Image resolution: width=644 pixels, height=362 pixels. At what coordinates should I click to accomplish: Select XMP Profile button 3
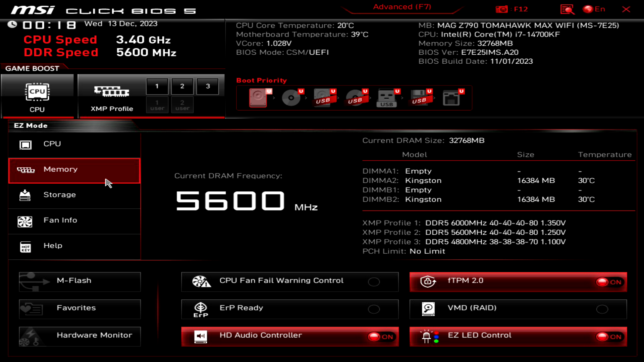(207, 86)
